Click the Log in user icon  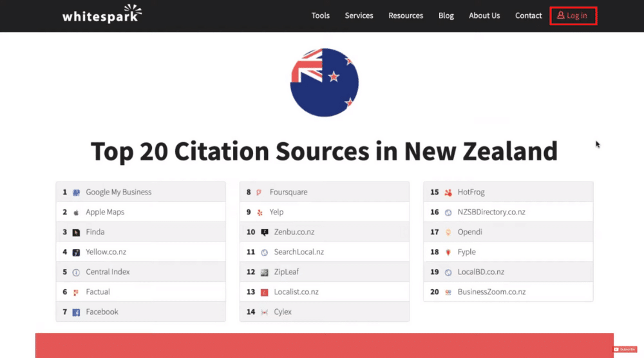point(561,15)
